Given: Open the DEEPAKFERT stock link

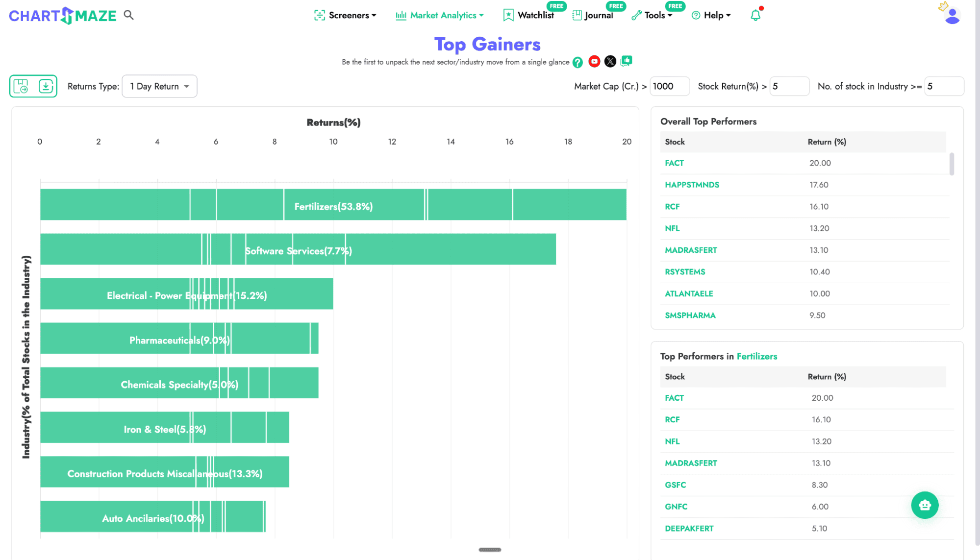Looking at the screenshot, I should pos(689,529).
